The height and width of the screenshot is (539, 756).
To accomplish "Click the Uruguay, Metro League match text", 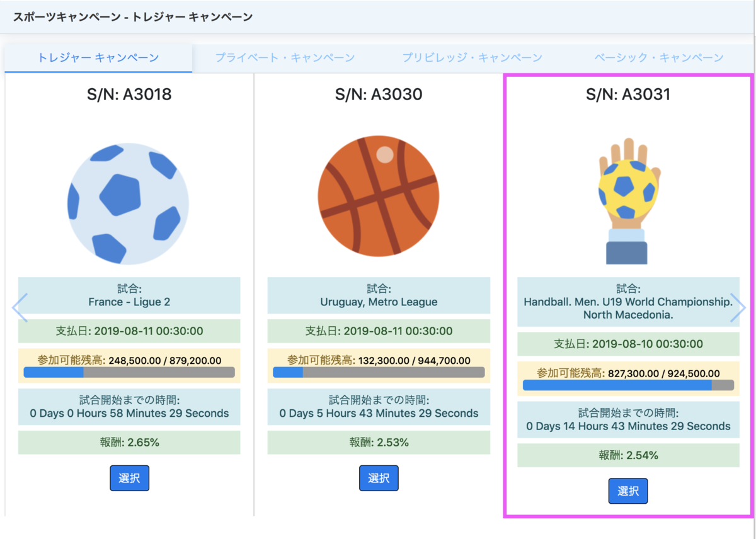I will point(379,302).
